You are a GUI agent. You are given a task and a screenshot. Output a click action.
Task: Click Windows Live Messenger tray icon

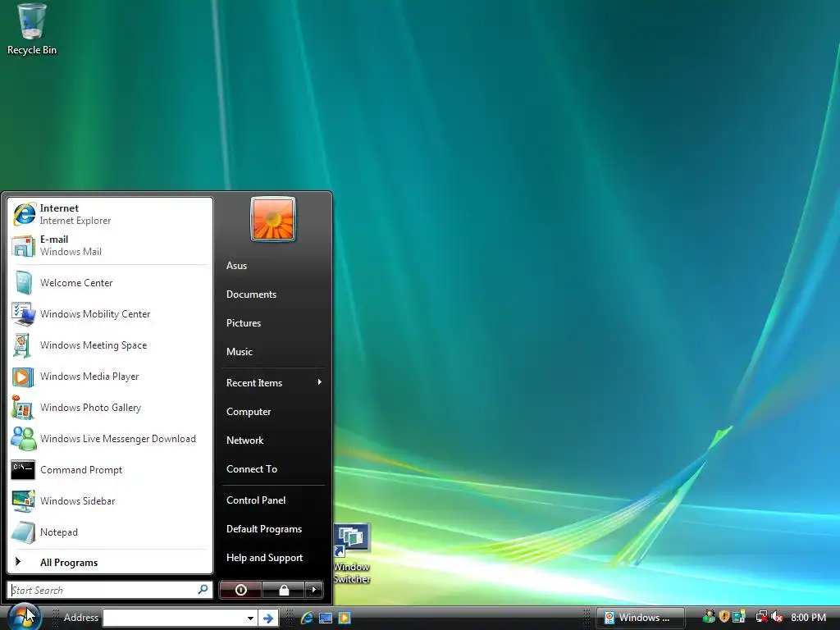(x=709, y=617)
